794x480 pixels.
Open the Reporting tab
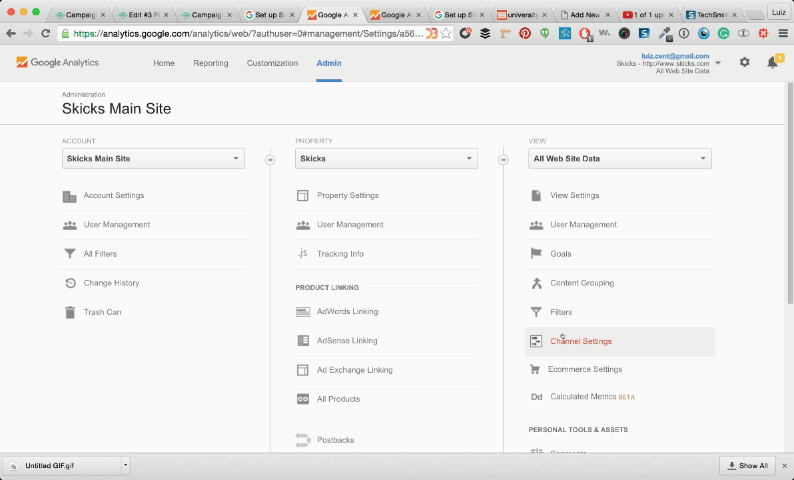click(211, 63)
